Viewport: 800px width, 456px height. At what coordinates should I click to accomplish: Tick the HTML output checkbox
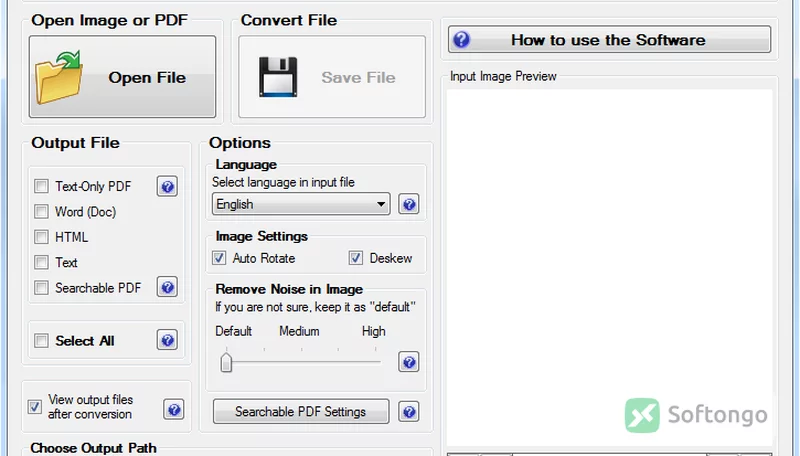click(41, 237)
